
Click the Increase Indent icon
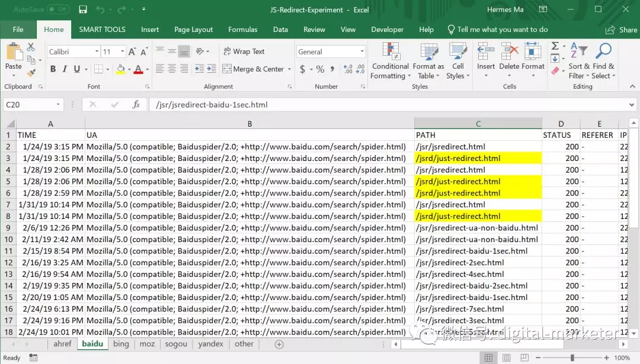click(212, 69)
